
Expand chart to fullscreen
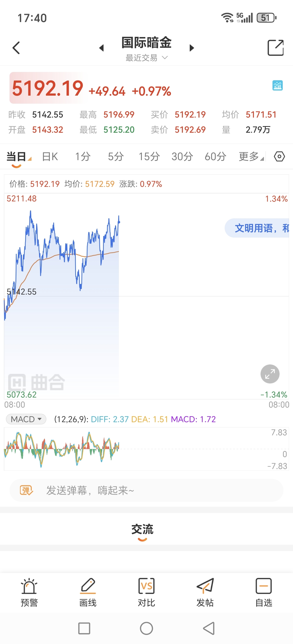[270, 374]
